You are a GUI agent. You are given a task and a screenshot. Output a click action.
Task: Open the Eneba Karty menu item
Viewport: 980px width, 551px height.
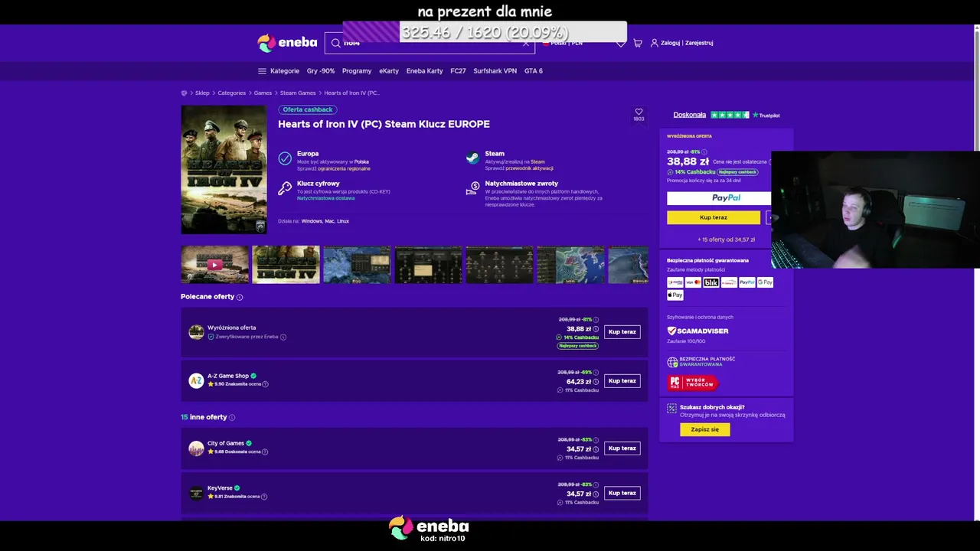point(425,71)
